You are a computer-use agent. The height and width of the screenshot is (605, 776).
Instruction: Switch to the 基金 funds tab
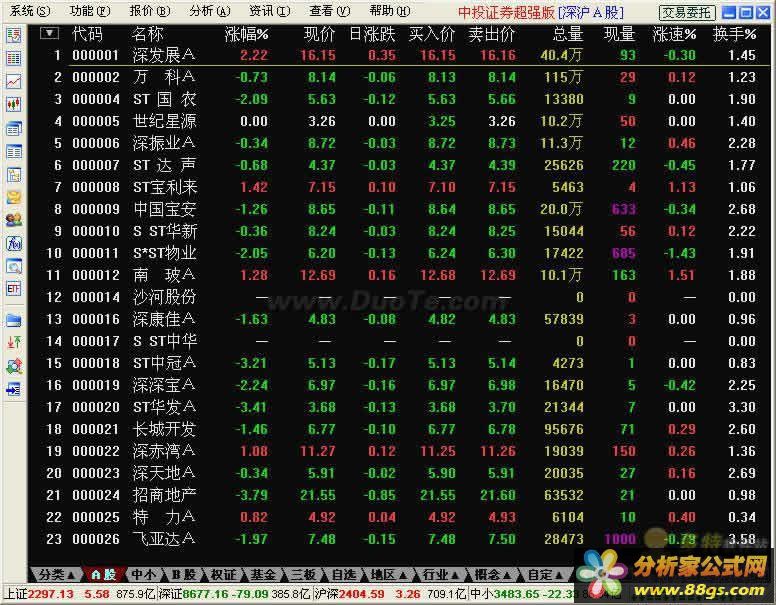coord(263,575)
